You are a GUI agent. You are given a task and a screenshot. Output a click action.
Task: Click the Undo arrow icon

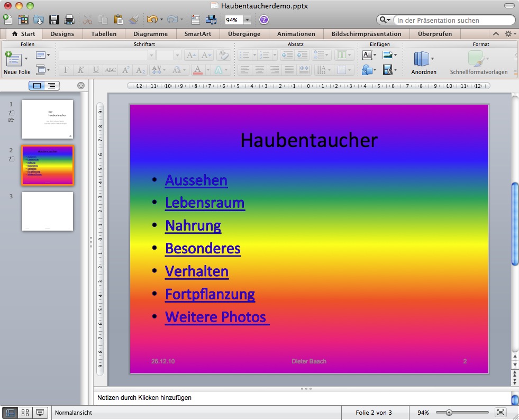coord(152,20)
